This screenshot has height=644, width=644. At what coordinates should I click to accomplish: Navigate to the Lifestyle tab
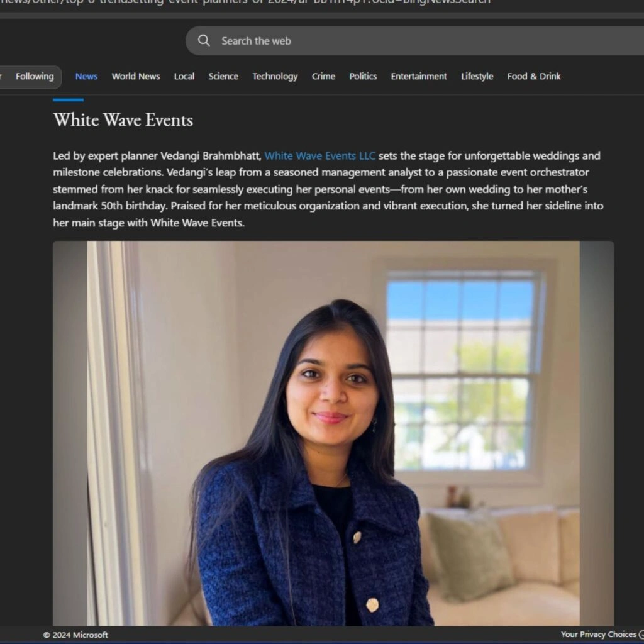pyautogui.click(x=477, y=77)
